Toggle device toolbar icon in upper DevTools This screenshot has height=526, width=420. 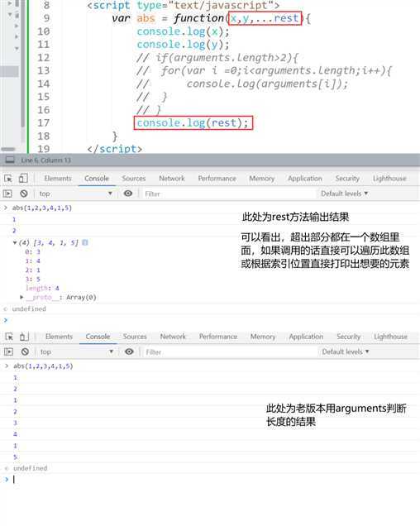click(x=23, y=178)
